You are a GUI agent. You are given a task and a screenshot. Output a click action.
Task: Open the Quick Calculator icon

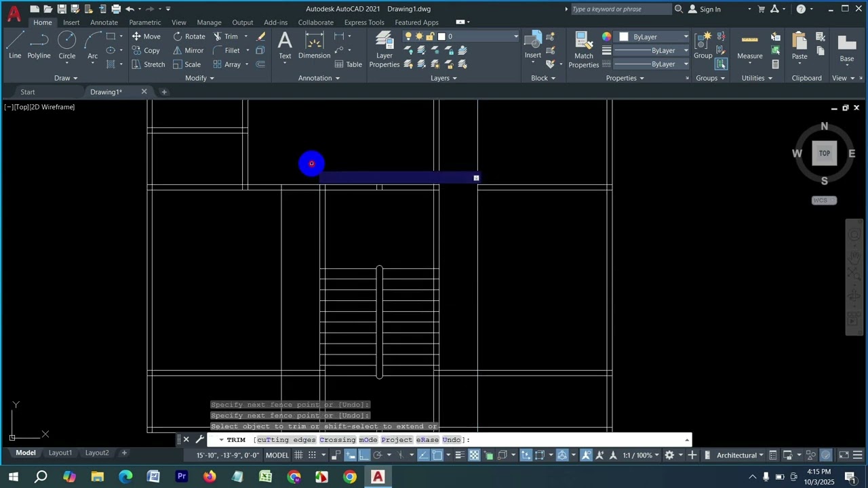click(x=776, y=64)
